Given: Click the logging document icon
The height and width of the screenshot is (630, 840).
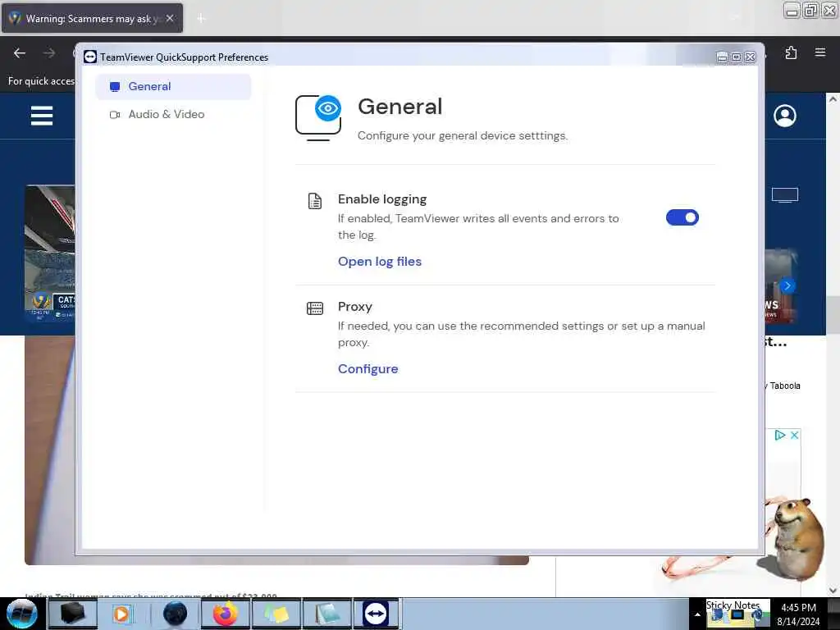Looking at the screenshot, I should pyautogui.click(x=315, y=201).
